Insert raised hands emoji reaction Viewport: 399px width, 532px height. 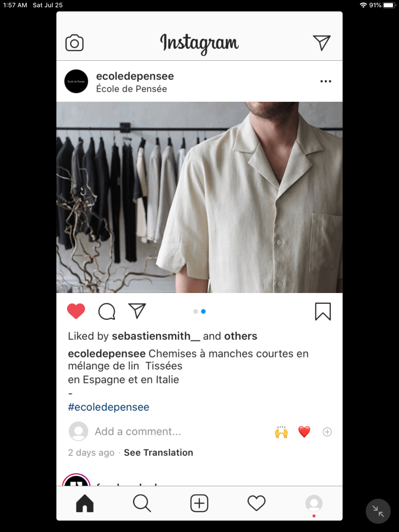coord(281,432)
